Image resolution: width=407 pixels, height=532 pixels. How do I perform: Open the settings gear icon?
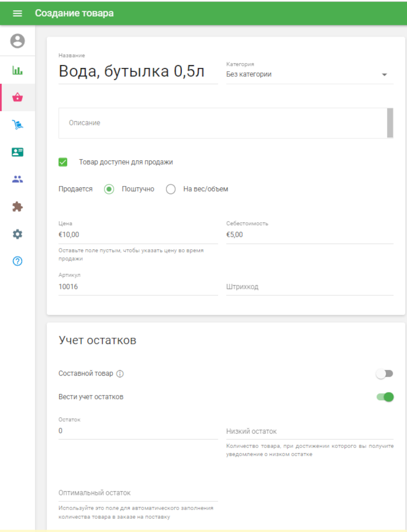coord(17,234)
